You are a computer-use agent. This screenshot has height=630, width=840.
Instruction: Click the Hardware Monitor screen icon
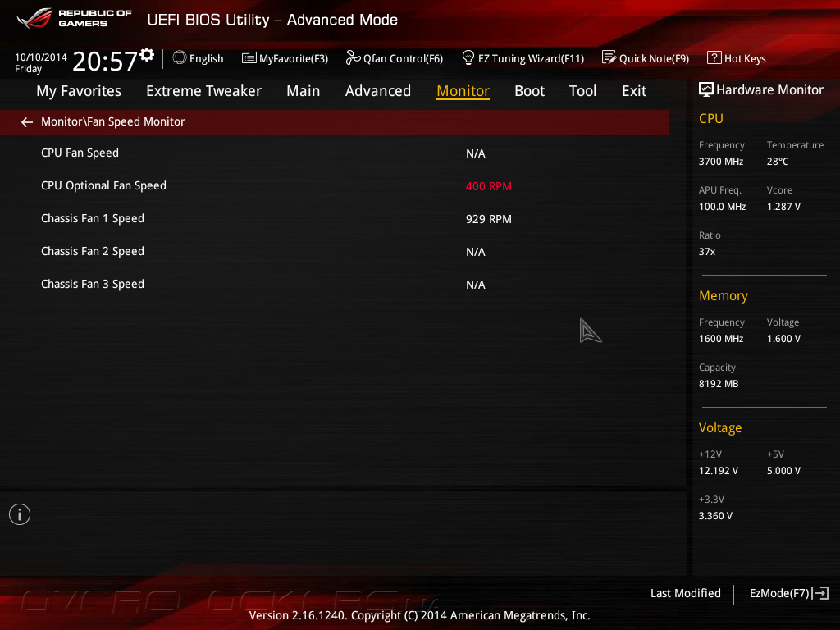coord(706,90)
